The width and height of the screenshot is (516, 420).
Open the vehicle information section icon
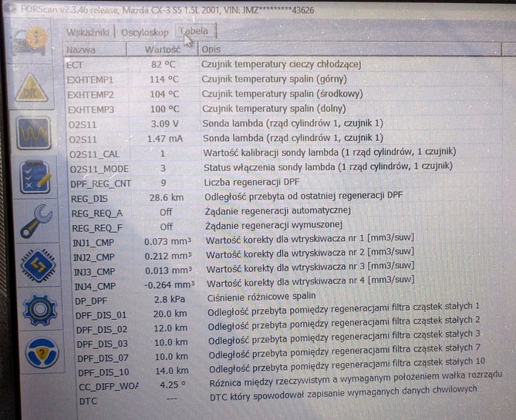pos(31,41)
